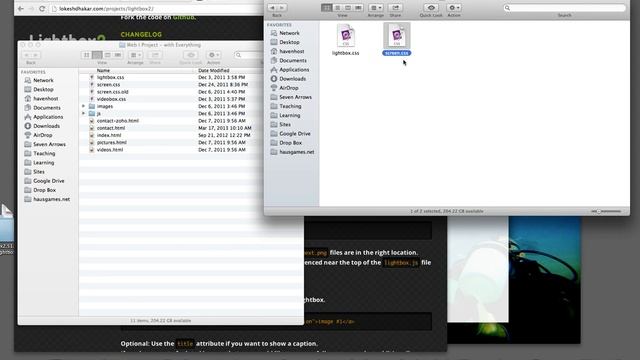The width and height of the screenshot is (640, 360).
Task: Switch the Web I Project window to Cover Flow view
Action: [118, 55]
